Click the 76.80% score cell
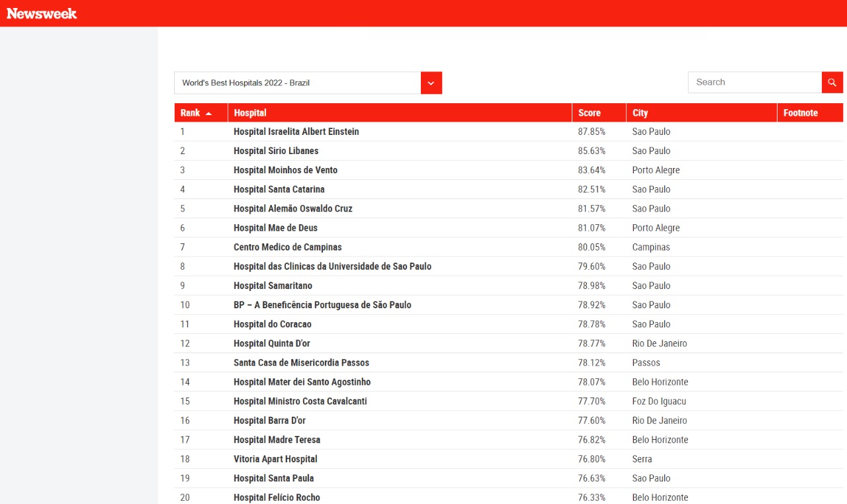 click(x=592, y=458)
